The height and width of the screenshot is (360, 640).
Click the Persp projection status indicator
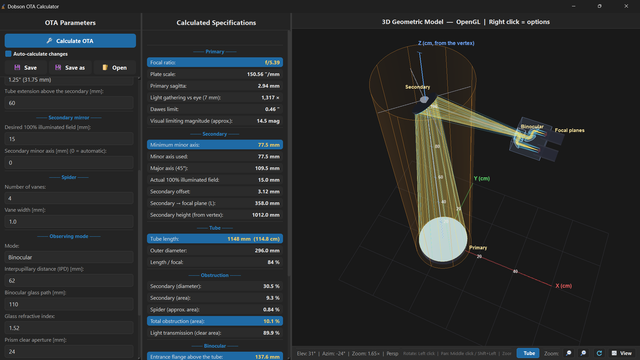tap(392, 353)
